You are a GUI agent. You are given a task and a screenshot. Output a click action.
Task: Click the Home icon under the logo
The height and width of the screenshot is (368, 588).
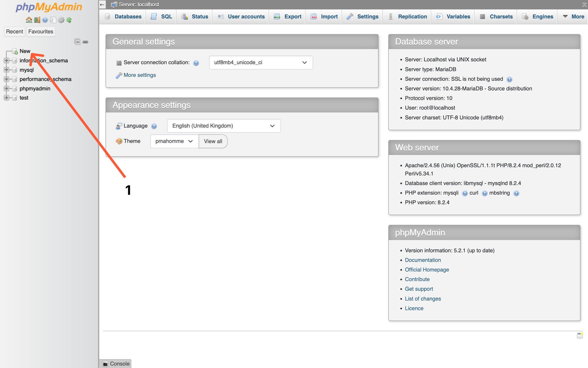[29, 20]
